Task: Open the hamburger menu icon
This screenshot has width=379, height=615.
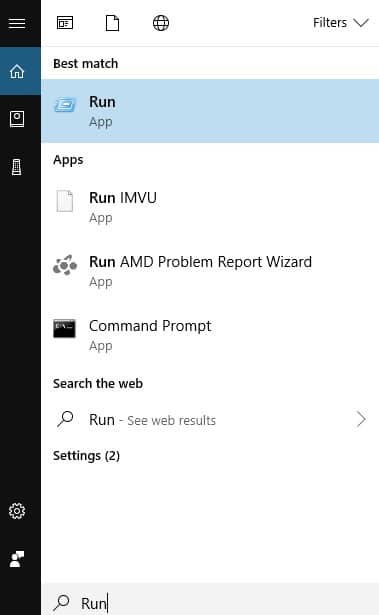Action: pos(17,23)
